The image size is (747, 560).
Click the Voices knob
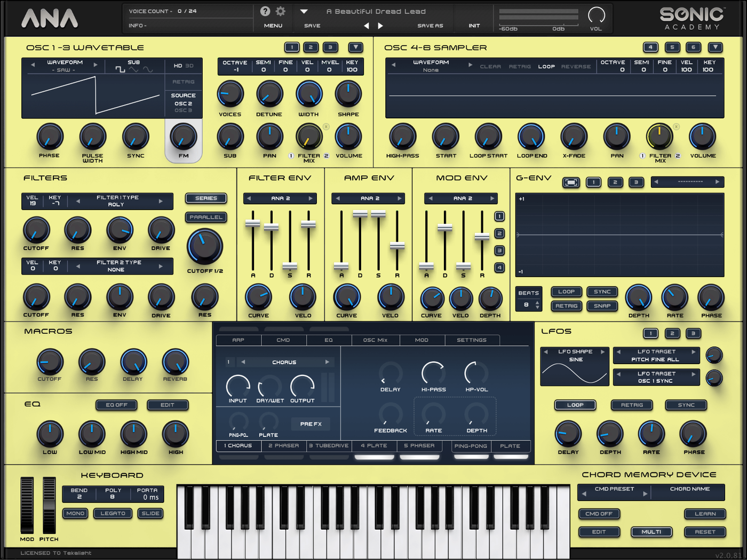coord(231,94)
